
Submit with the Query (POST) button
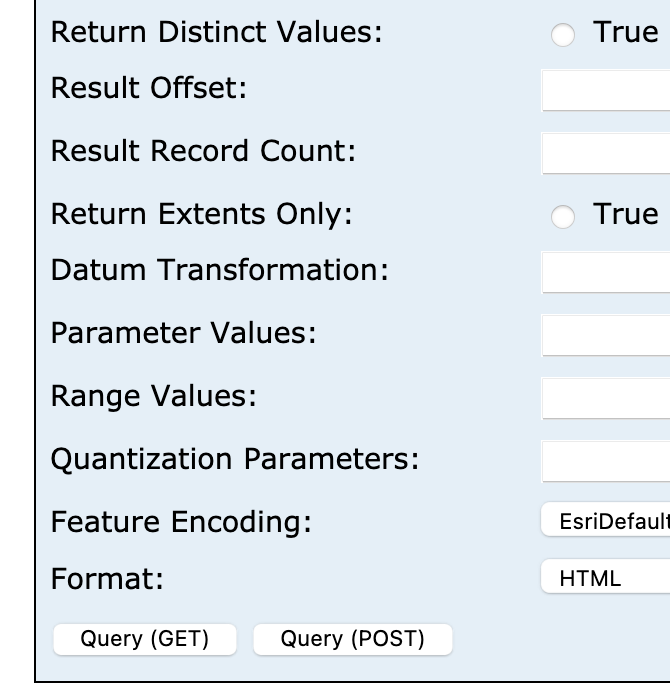point(353,639)
